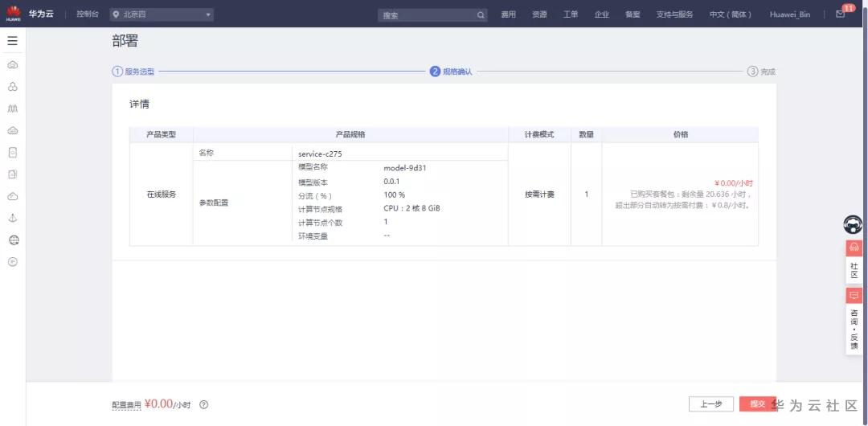Go to 控制台 console
This screenshot has height=426, width=868.
coord(88,14)
